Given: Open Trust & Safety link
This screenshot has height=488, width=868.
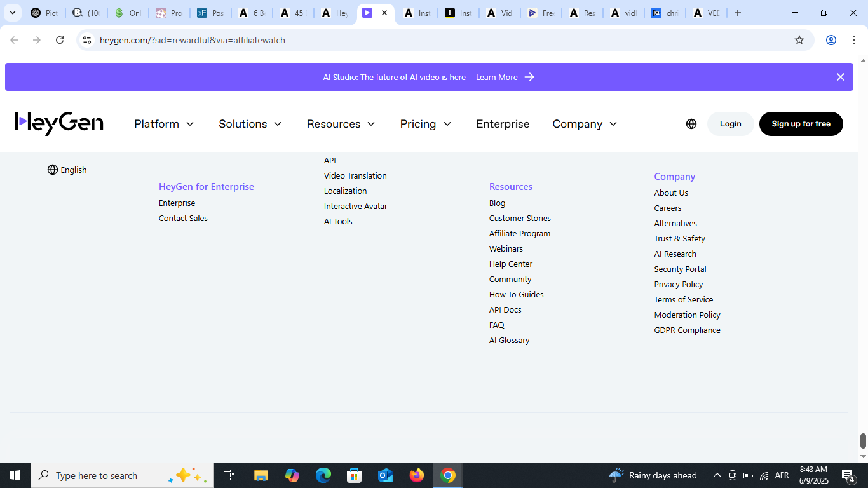Looking at the screenshot, I should pyautogui.click(x=679, y=239).
